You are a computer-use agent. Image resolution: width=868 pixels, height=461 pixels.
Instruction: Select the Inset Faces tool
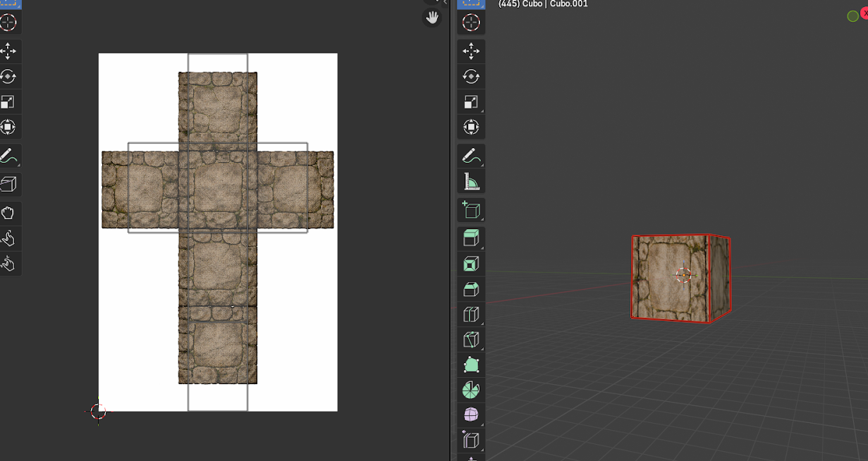471,264
